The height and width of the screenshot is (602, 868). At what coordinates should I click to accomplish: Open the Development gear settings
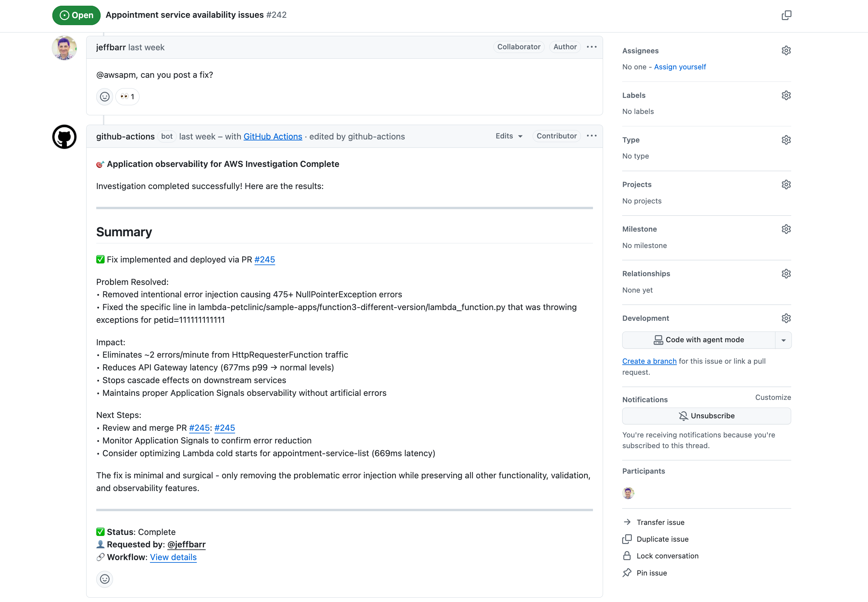tap(786, 318)
